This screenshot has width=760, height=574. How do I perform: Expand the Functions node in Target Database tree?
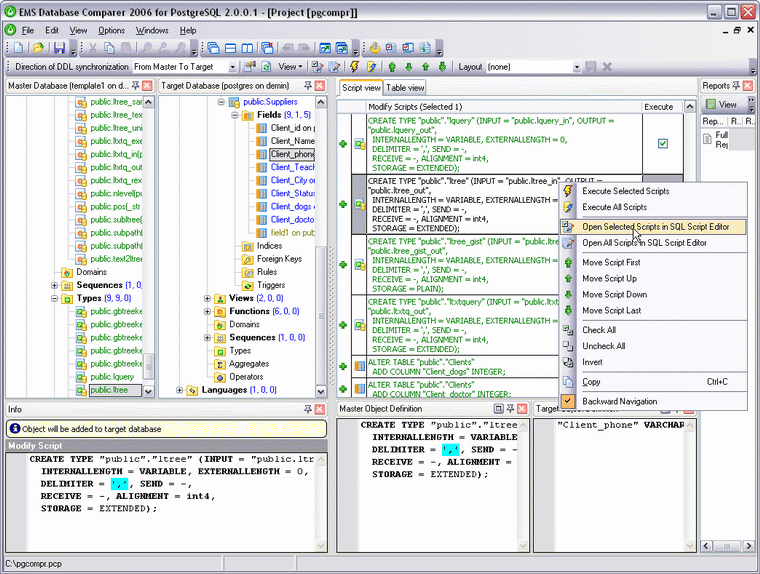click(207, 311)
